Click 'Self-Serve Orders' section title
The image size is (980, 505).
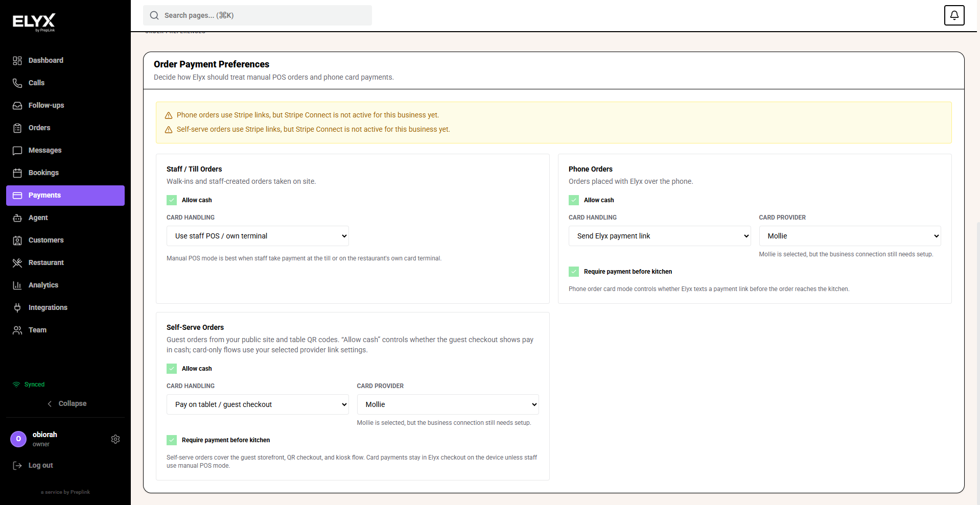(195, 327)
